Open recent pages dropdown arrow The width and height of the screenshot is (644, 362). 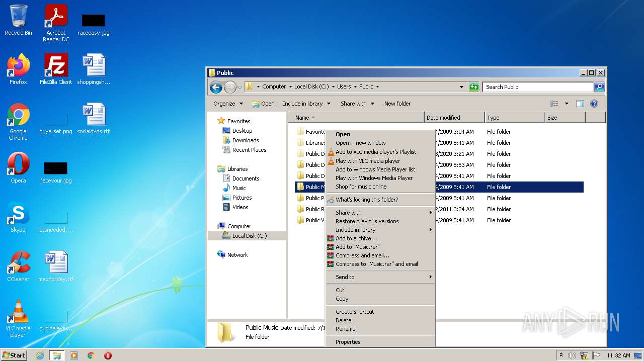click(239, 87)
